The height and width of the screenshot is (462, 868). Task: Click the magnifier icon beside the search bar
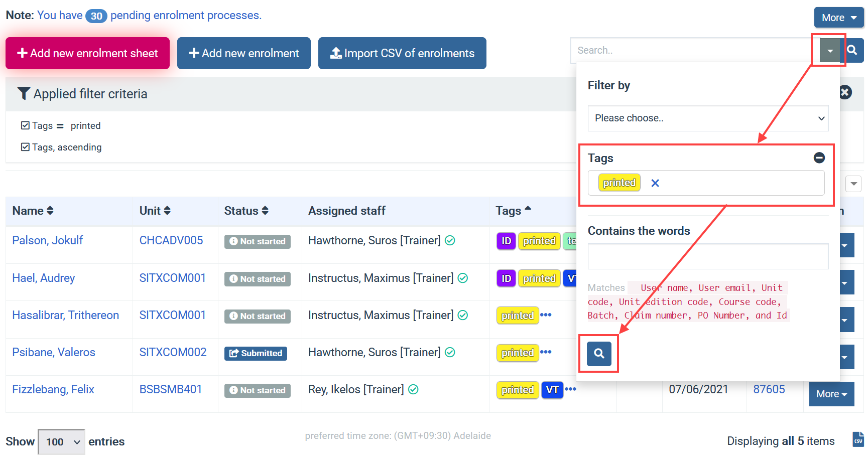853,50
